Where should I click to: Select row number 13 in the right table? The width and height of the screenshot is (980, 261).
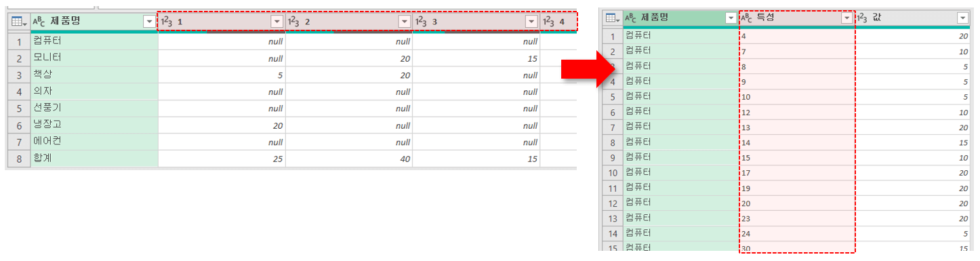(612, 218)
